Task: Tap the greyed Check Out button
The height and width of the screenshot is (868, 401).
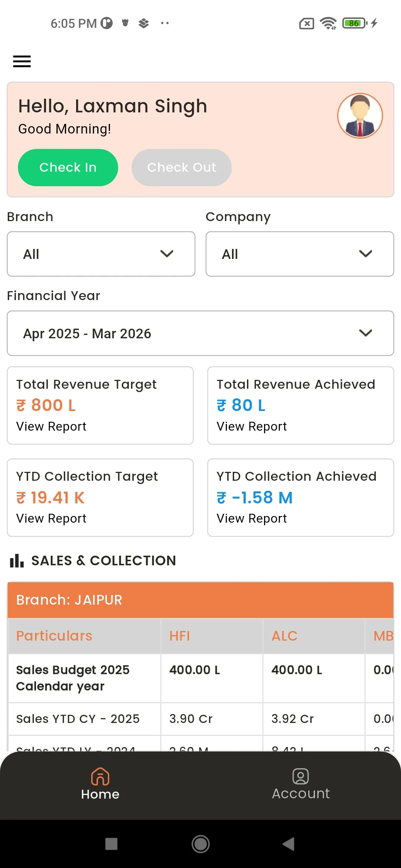Action: [182, 168]
